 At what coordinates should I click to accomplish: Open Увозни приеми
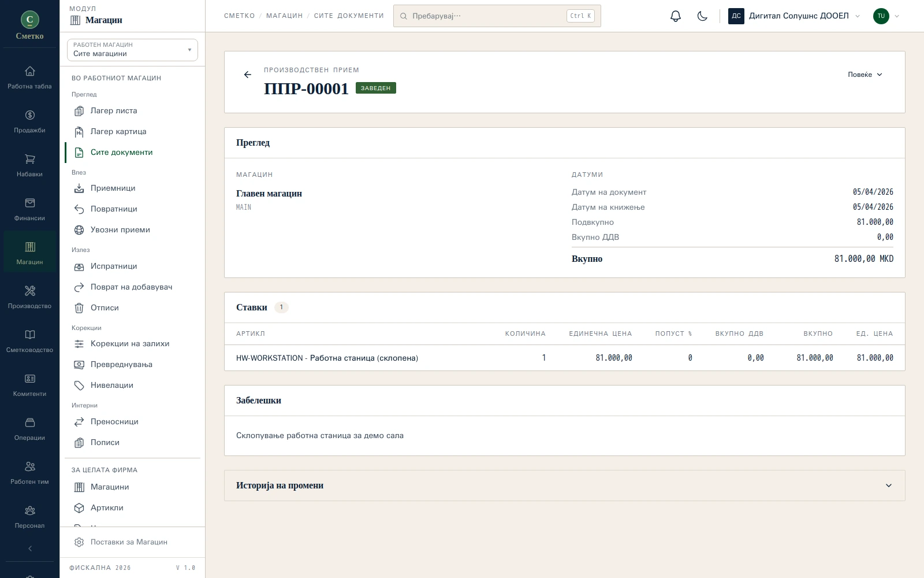point(132,230)
